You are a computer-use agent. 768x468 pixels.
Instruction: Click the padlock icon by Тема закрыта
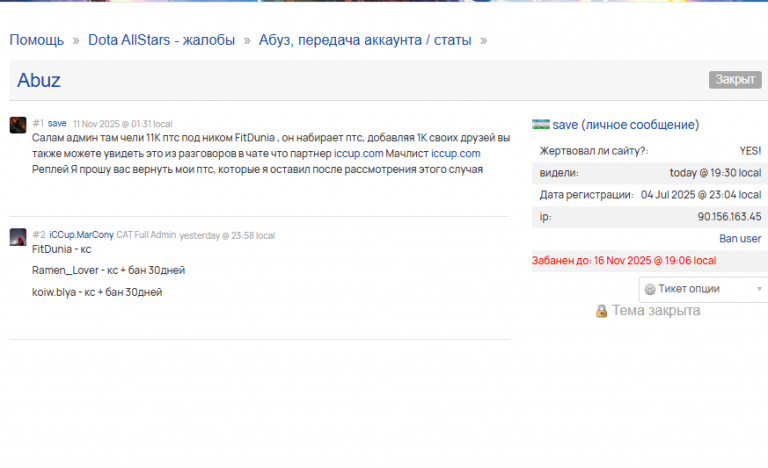click(601, 311)
